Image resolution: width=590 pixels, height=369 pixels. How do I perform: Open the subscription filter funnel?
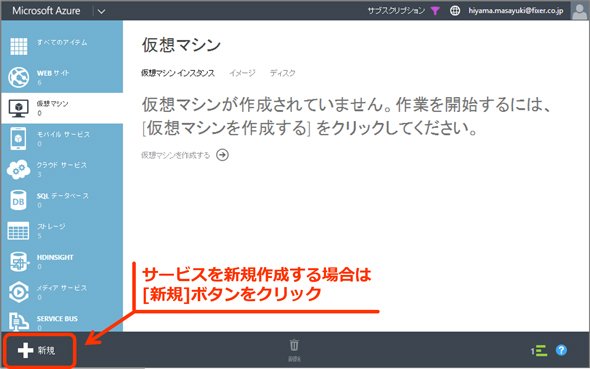tap(435, 11)
